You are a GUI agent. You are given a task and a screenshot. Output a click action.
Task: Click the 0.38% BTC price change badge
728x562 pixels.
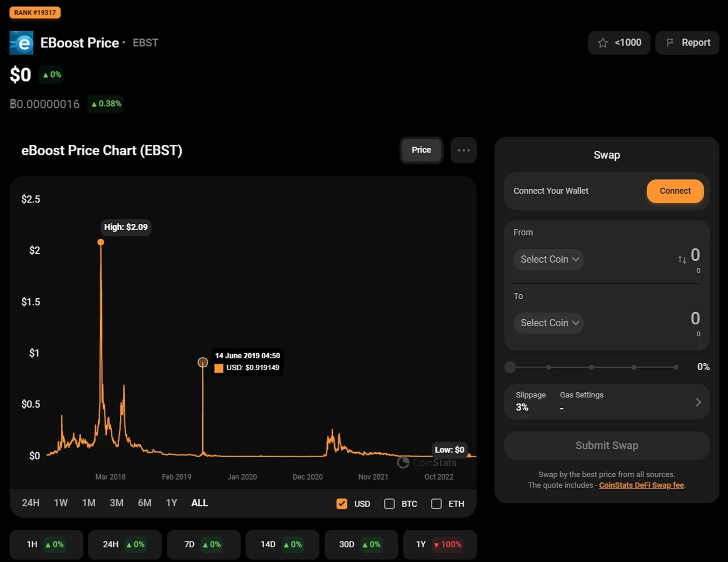click(105, 104)
